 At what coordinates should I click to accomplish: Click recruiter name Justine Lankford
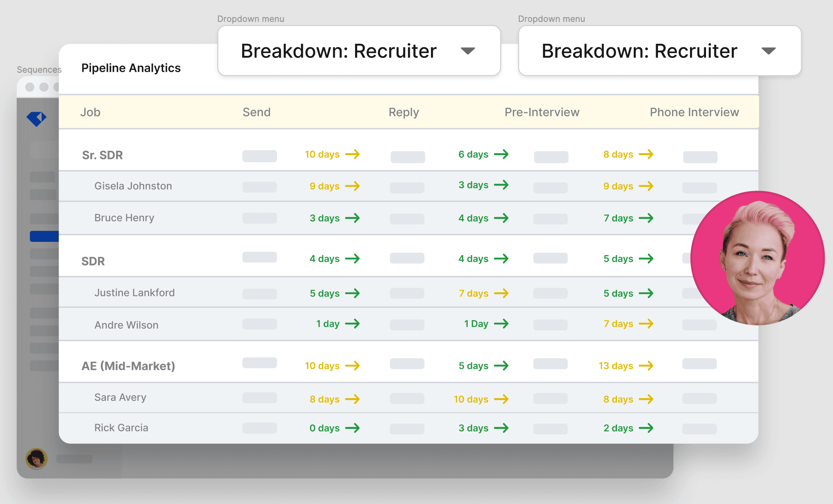(x=134, y=293)
